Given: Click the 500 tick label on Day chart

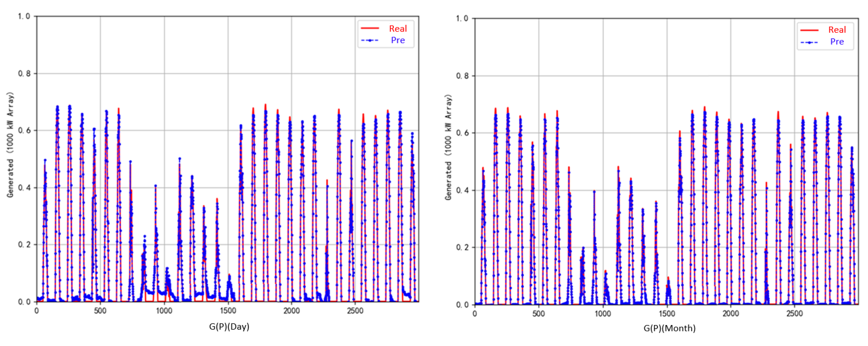Looking at the screenshot, I should pos(100,311).
